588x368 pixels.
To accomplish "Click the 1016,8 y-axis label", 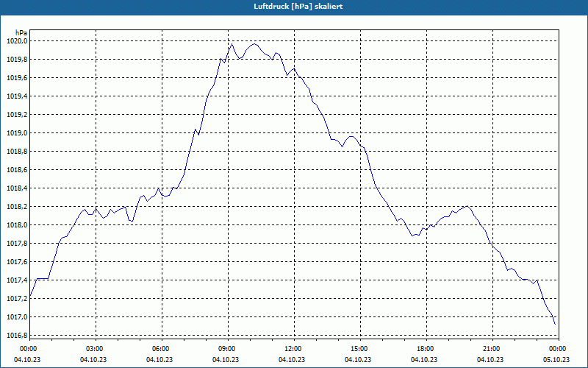I will pyautogui.click(x=17, y=336).
